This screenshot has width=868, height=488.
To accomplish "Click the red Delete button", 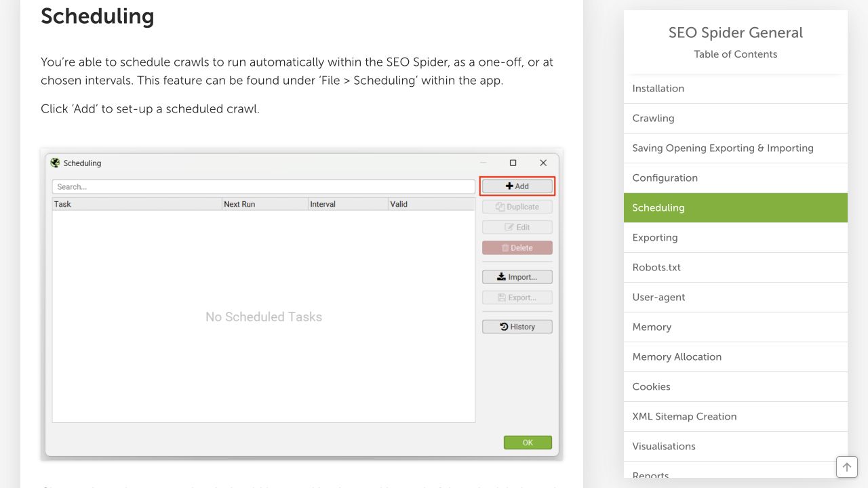I will pyautogui.click(x=517, y=247).
